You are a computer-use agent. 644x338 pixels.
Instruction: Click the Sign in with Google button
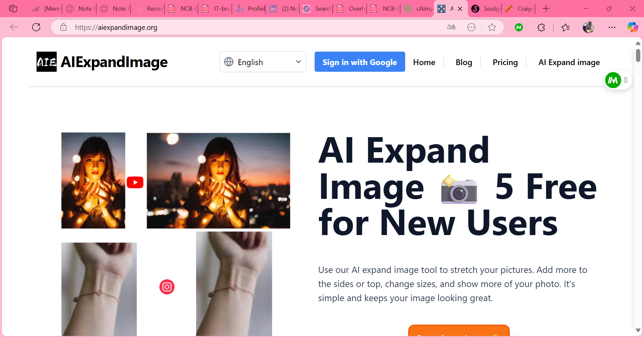360,62
